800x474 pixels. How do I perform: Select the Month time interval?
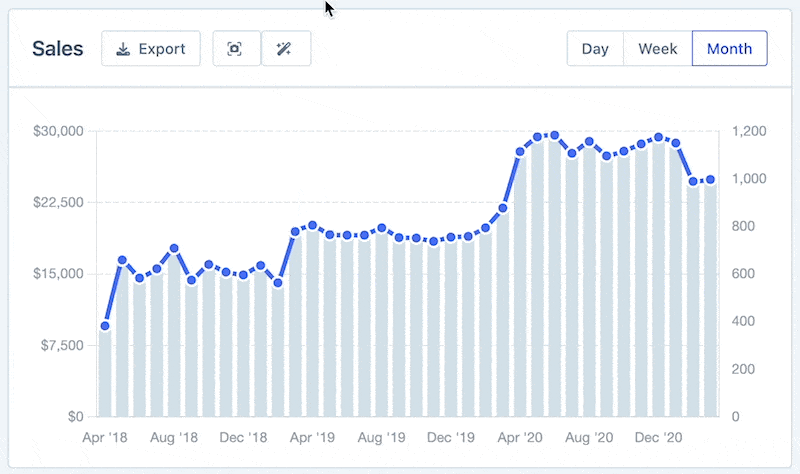[x=729, y=49]
